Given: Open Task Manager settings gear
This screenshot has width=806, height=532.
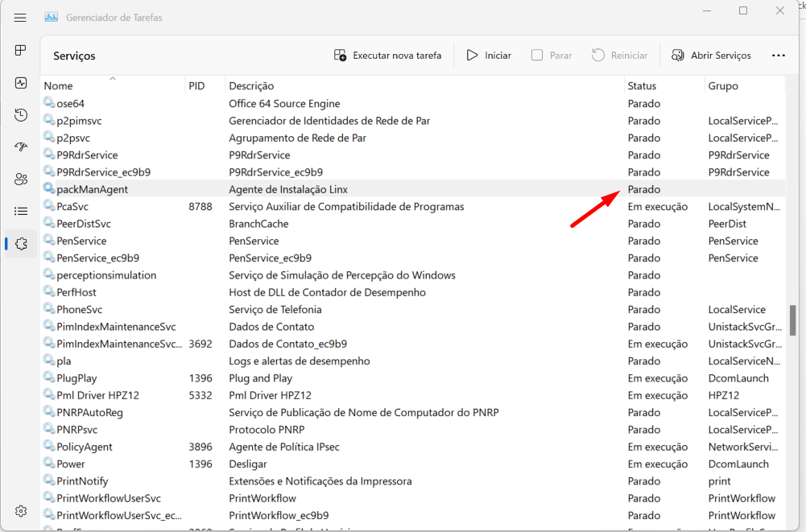Looking at the screenshot, I should pyautogui.click(x=21, y=511).
